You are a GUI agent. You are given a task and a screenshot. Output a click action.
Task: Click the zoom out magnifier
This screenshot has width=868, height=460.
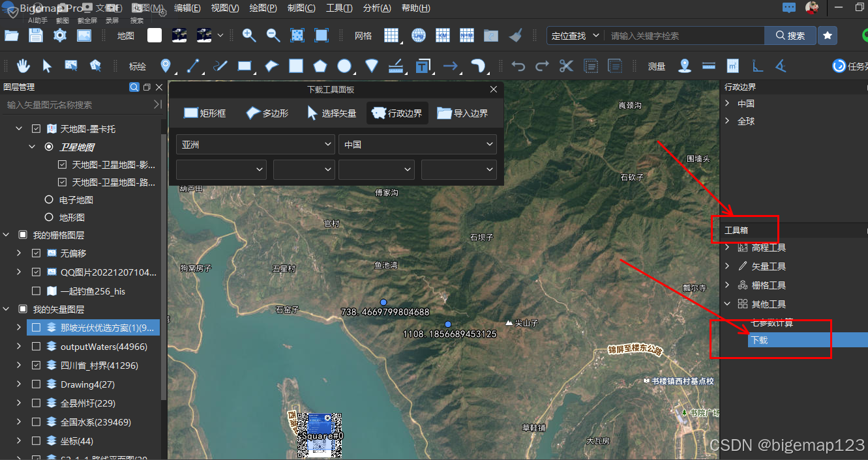tap(273, 35)
